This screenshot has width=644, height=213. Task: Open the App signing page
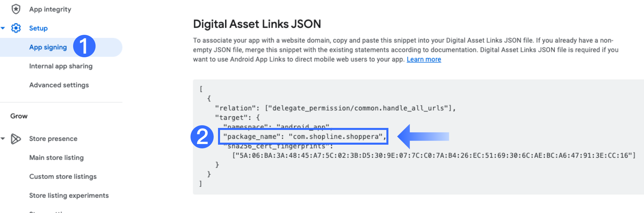48,47
